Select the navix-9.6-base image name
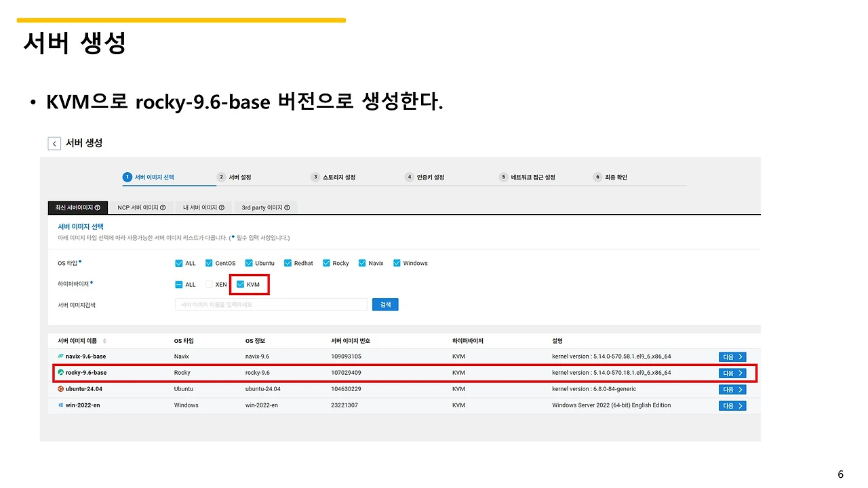Image resolution: width=868 pixels, height=488 pixels. tap(85, 357)
